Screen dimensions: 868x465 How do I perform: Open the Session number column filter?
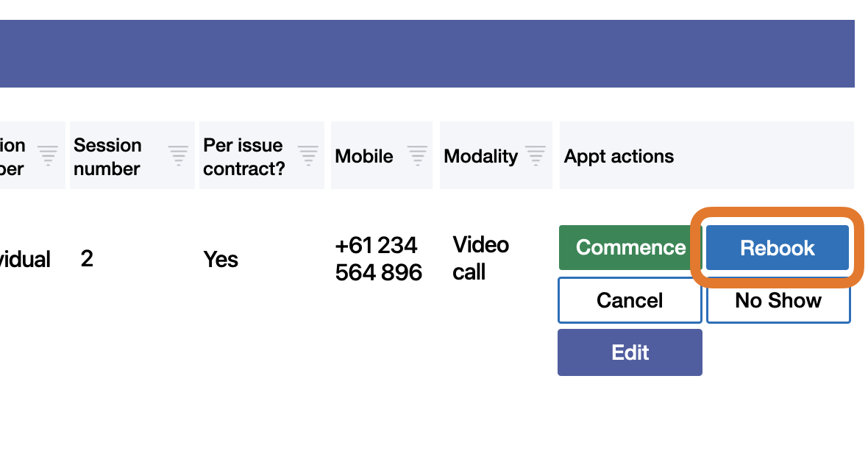[x=178, y=155]
